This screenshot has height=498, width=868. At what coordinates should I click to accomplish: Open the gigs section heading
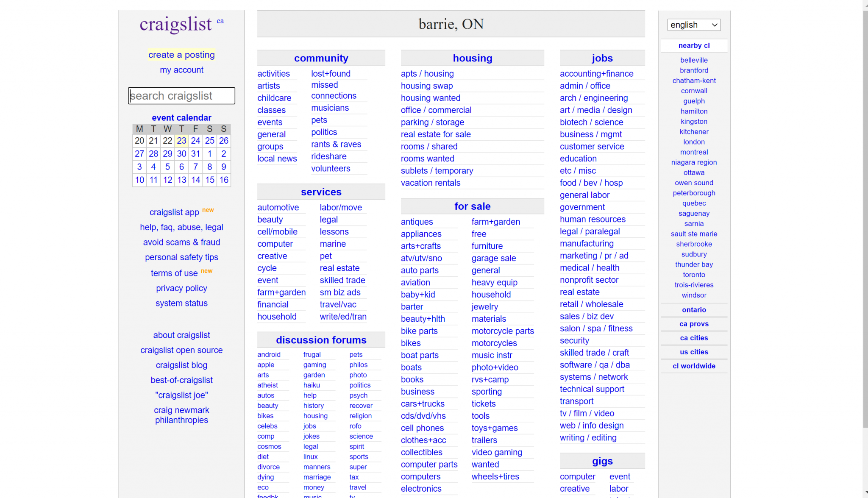click(x=602, y=461)
